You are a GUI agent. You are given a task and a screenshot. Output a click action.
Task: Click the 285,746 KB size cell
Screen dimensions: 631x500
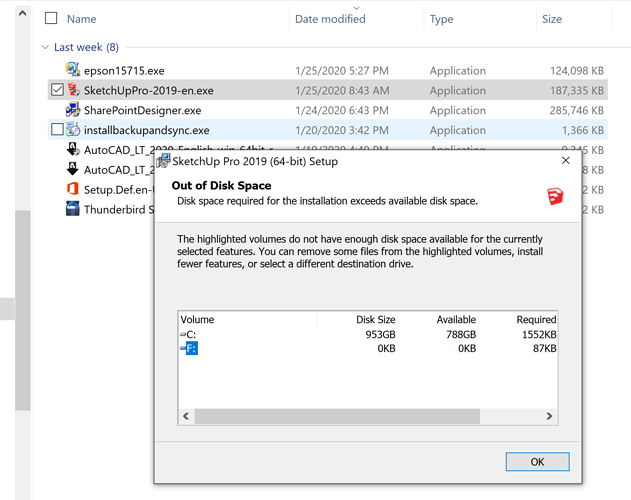[577, 110]
